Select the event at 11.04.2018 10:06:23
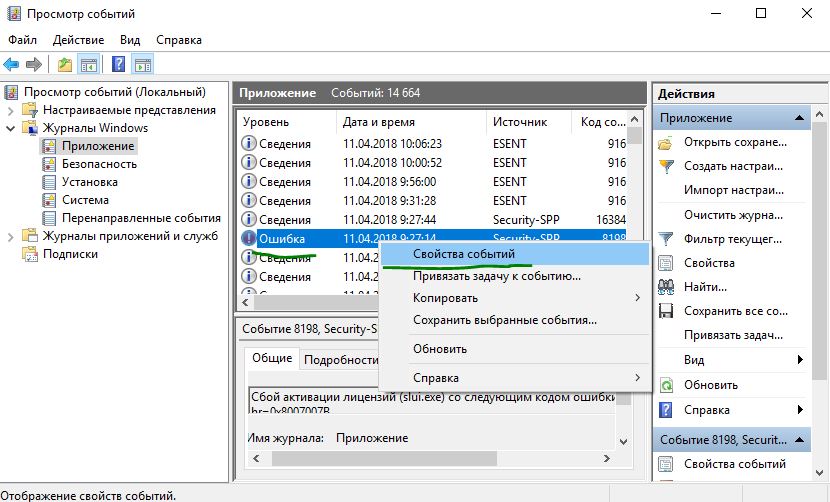The width and height of the screenshot is (830, 502). [x=432, y=144]
